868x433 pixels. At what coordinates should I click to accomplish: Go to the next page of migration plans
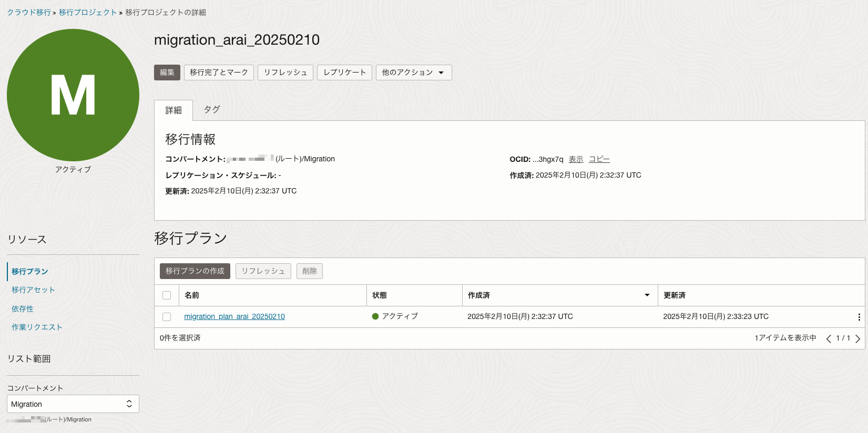tap(857, 339)
